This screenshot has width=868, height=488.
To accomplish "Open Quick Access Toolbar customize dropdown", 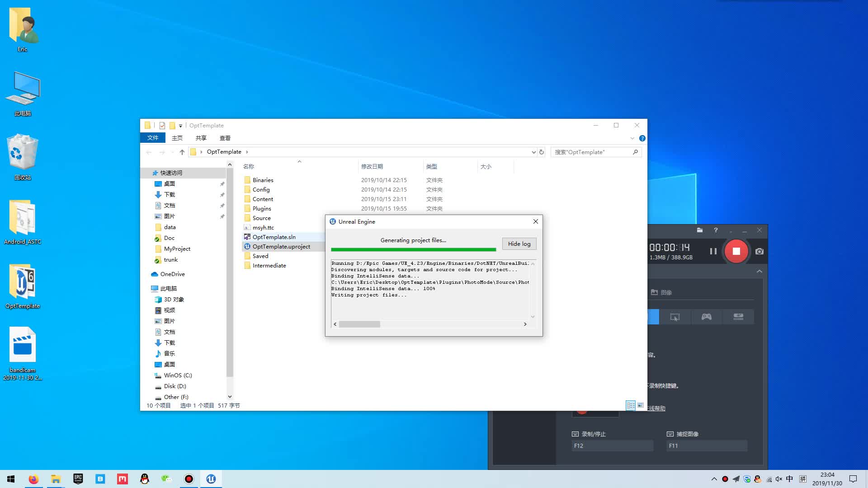I will [180, 126].
